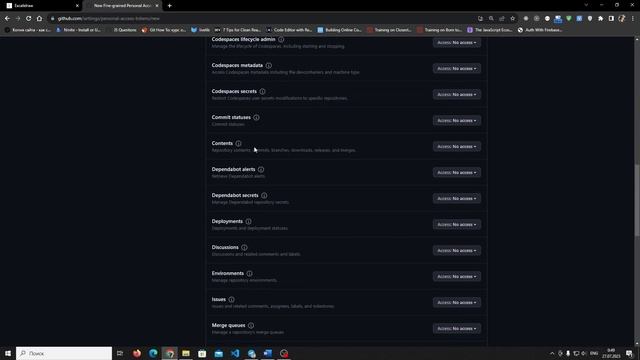Expand Discussions access dropdown
This screenshot has width=640, height=360.
point(457,251)
